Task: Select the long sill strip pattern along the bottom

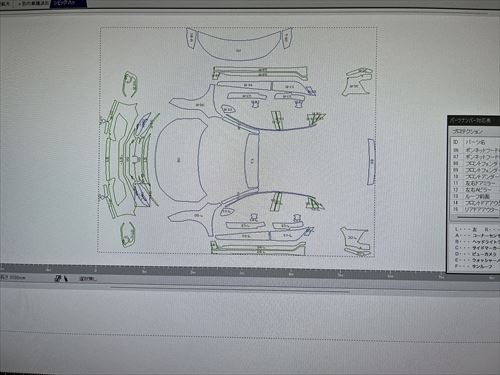Action: point(258,248)
